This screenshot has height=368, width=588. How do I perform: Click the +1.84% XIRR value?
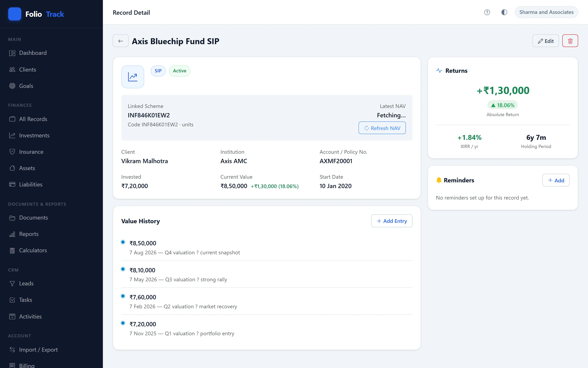click(x=469, y=138)
